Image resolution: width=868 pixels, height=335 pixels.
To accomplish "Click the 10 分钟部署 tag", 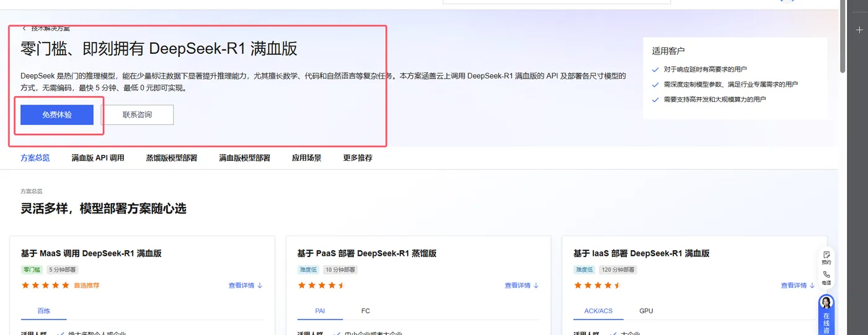I will tap(340, 270).
